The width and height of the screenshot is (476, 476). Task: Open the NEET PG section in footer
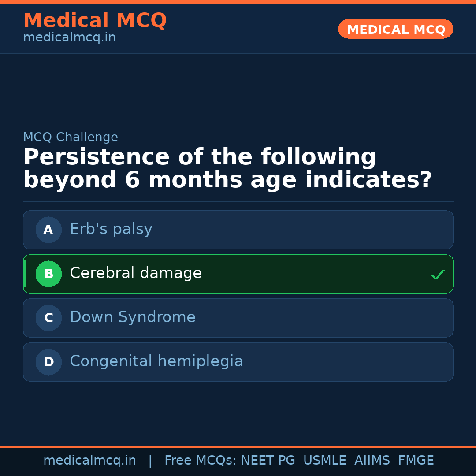pos(268,460)
